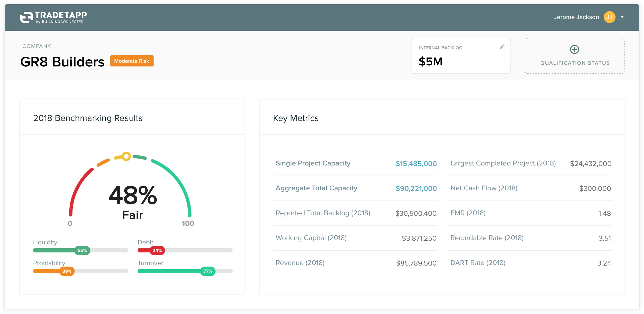Click the Turnover 77% slider knob

208,271
